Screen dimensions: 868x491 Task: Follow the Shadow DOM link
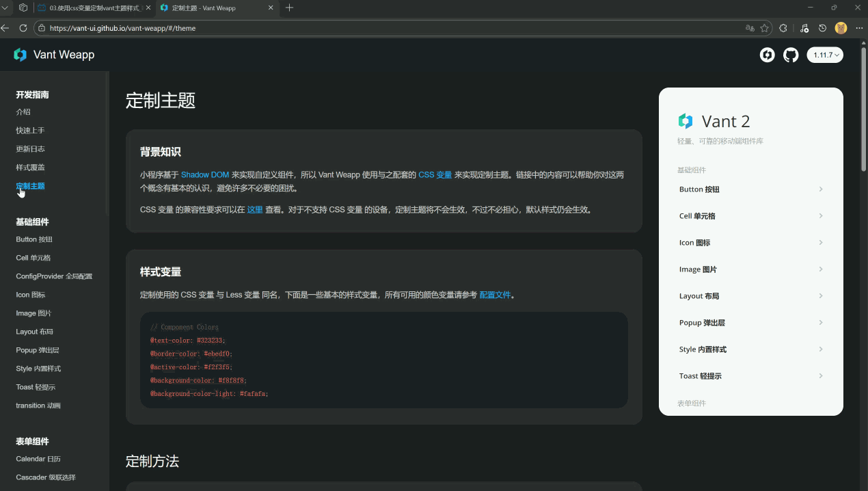(205, 175)
